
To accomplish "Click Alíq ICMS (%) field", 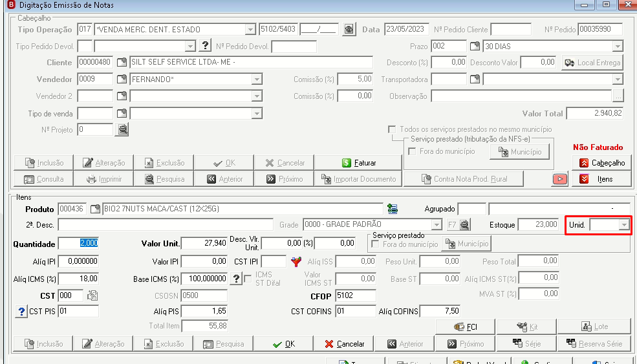I will pos(78,279).
